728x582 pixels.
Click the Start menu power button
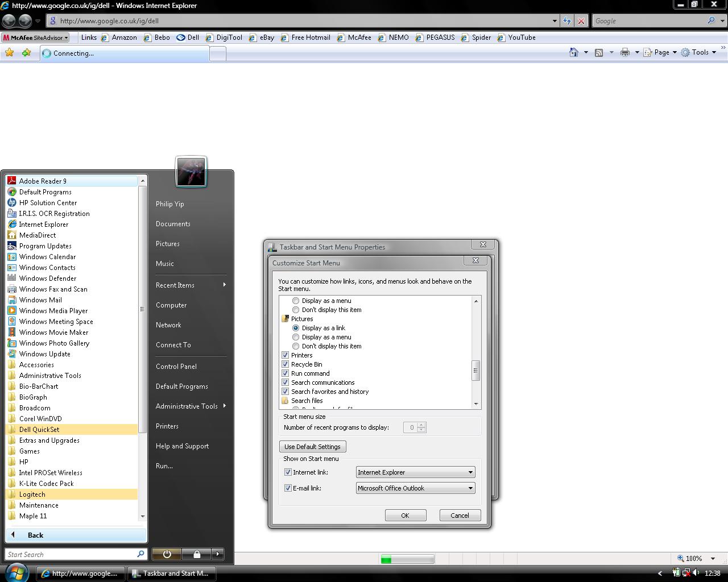click(167, 554)
